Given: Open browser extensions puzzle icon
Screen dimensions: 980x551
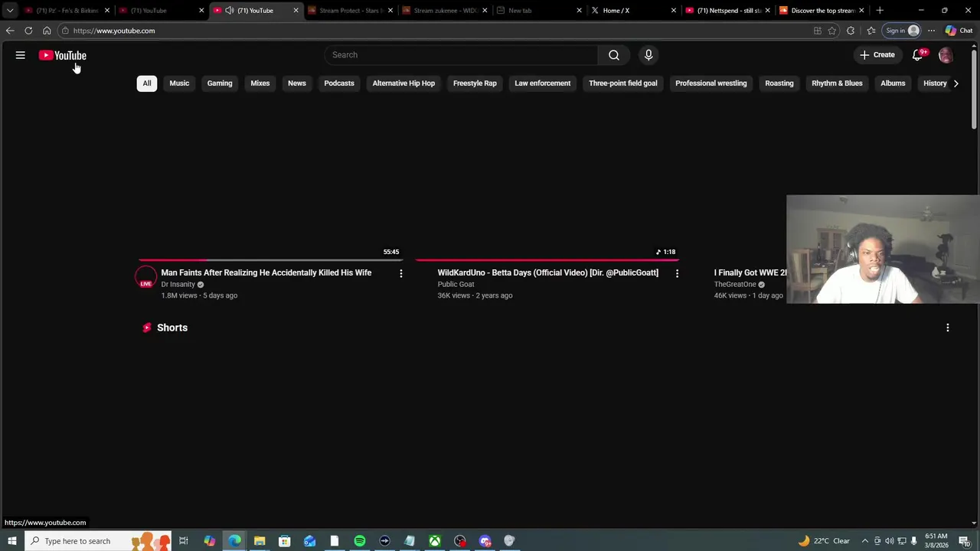Looking at the screenshot, I should click(x=851, y=31).
